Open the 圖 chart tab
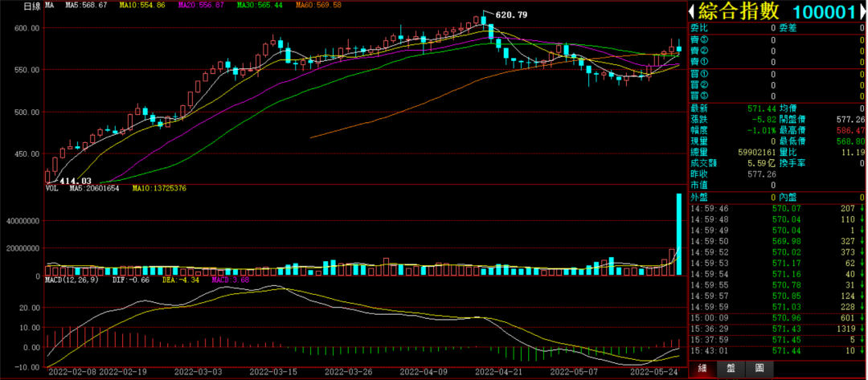The width and height of the screenshot is (868, 380). pos(759,369)
